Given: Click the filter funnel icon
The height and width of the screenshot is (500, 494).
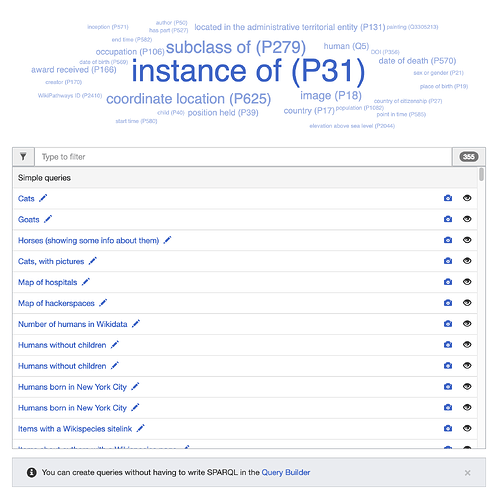Looking at the screenshot, I should [x=23, y=156].
